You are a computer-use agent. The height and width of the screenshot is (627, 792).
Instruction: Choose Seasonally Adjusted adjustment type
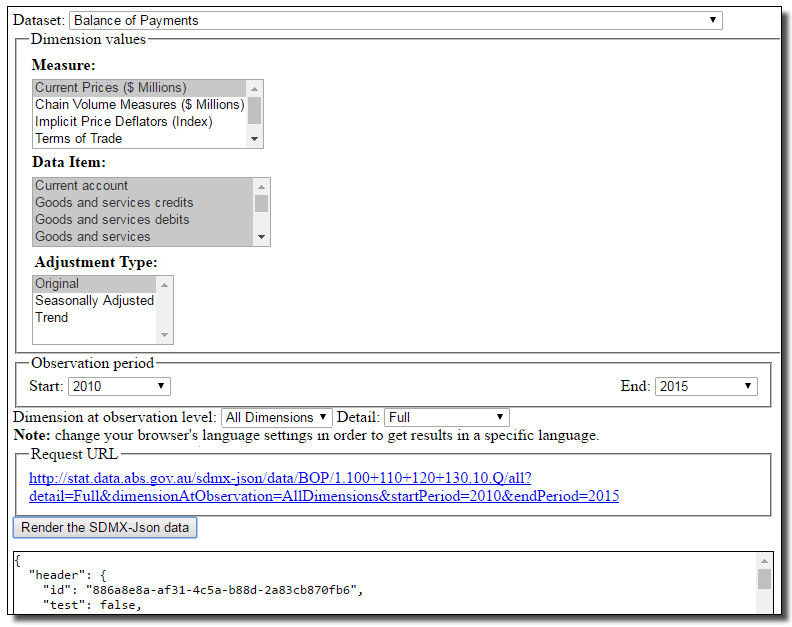[94, 301]
